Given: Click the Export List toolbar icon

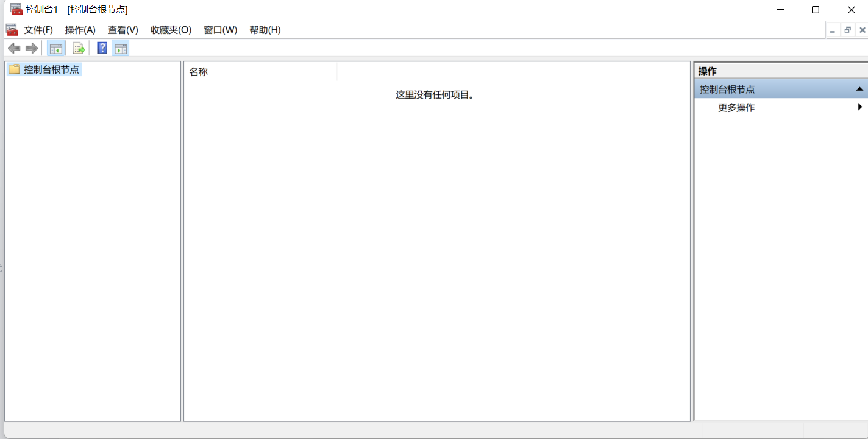Looking at the screenshot, I should tap(78, 48).
